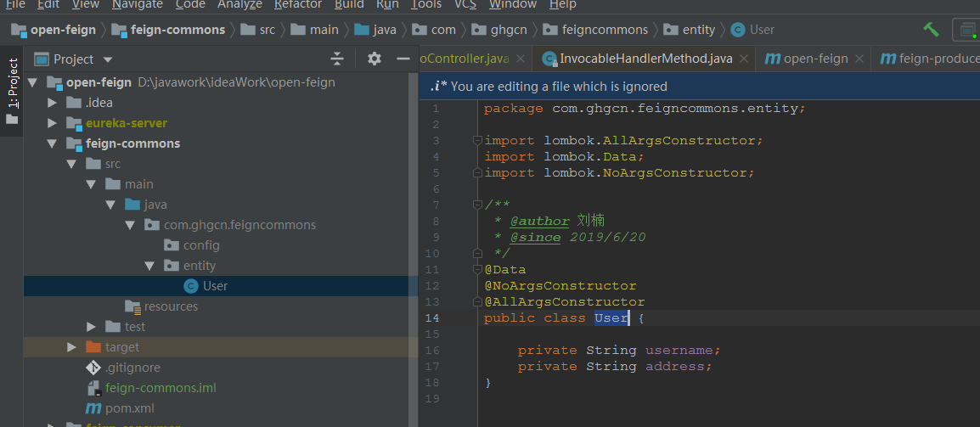980x427 pixels.
Task: Select pom.xml in the tree
Action: pyautogui.click(x=120, y=408)
